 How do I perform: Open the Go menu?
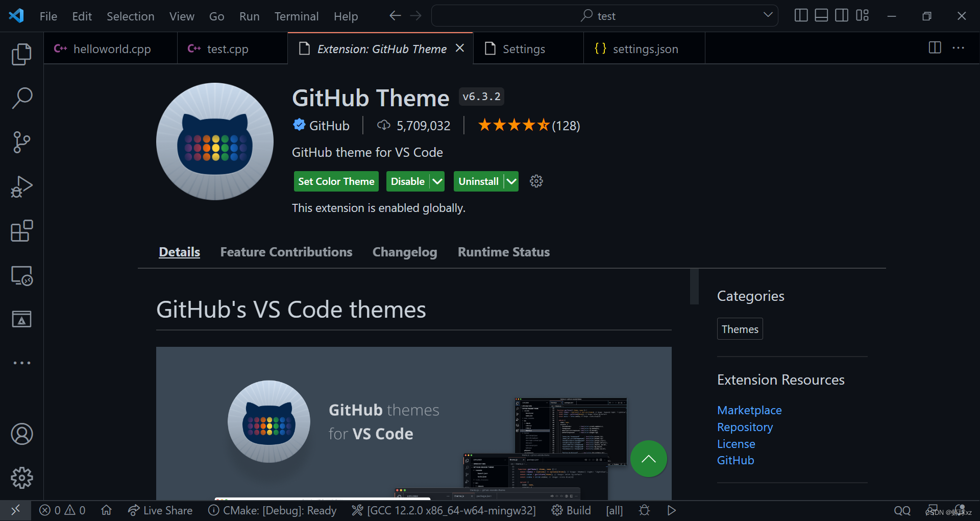216,16
